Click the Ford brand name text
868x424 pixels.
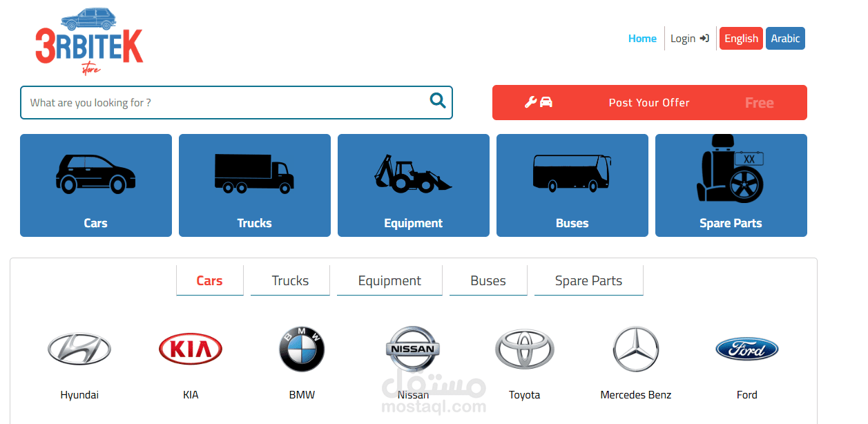pos(747,395)
